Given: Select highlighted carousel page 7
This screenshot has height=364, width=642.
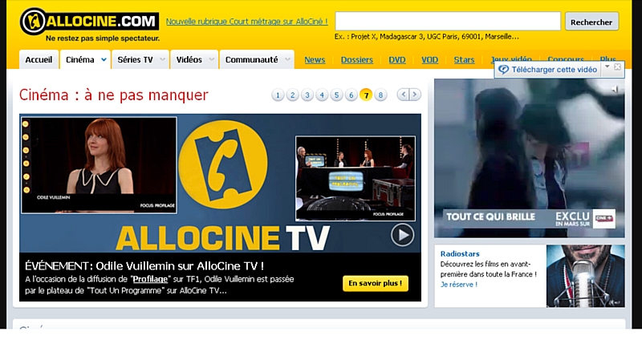Looking at the screenshot, I should (x=366, y=95).
